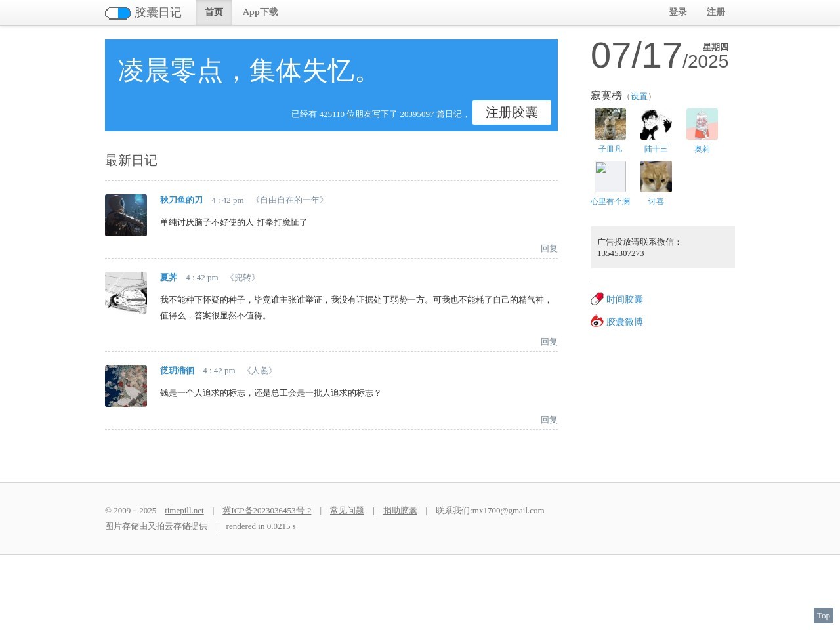Click the 胶囊微博 Weibo icon

pyautogui.click(x=597, y=321)
